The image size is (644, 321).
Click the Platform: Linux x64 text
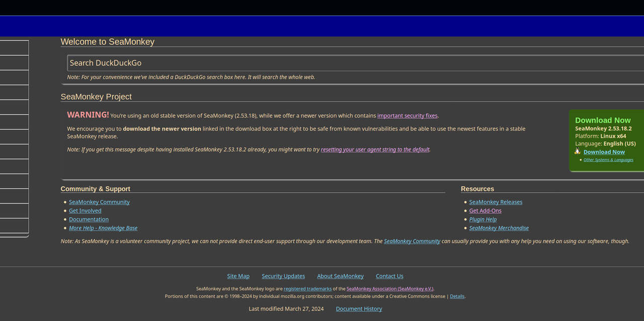[x=600, y=136]
